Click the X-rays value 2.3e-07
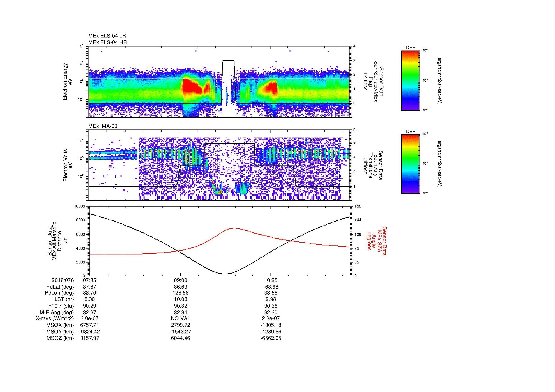The width and height of the screenshot is (555, 392). [x=271, y=319]
